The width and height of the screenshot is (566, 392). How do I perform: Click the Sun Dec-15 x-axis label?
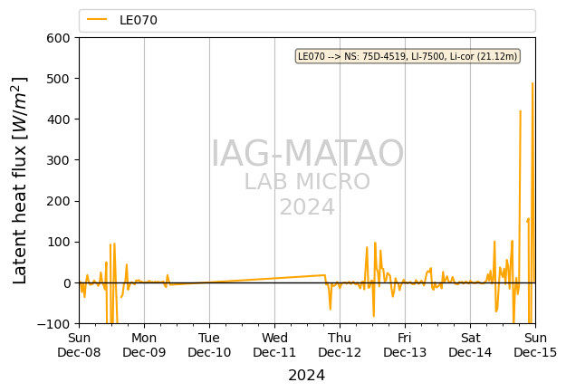coord(536,345)
